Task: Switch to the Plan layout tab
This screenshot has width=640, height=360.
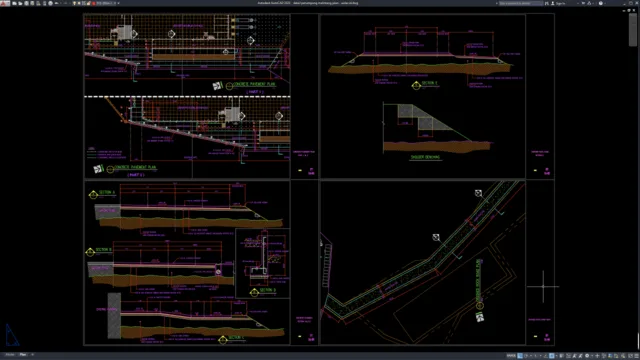Action: (x=23, y=354)
